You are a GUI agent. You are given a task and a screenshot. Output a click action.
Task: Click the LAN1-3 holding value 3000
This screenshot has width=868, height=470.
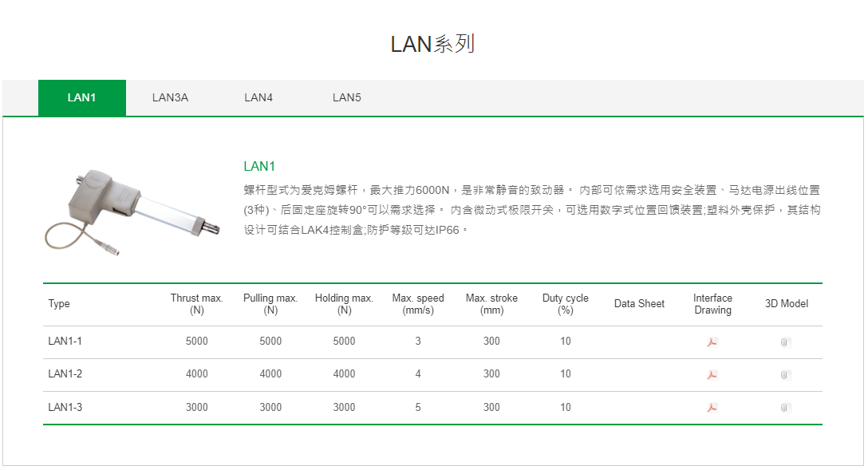click(x=344, y=407)
